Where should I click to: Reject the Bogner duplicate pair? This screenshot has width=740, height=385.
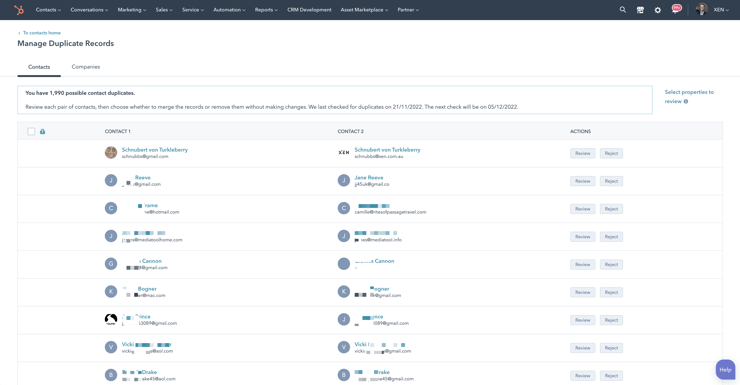point(611,293)
